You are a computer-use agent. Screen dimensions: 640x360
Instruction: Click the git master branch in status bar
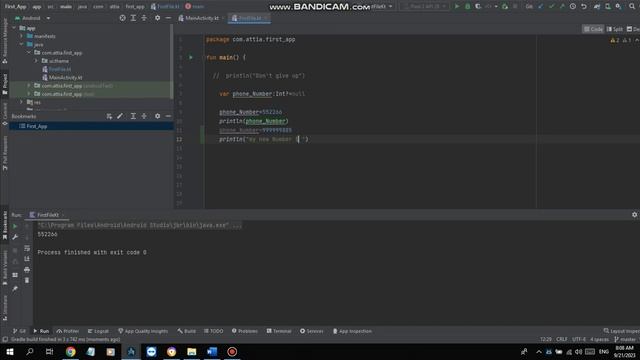[625, 340]
